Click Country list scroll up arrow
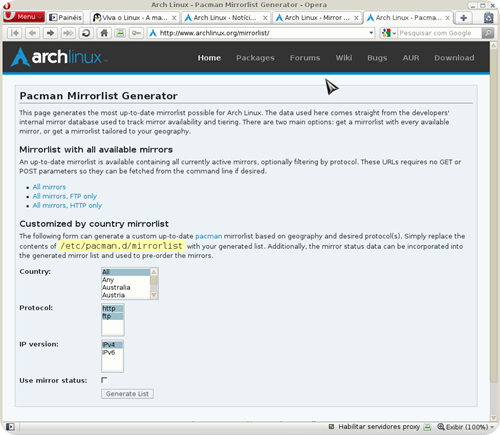The image size is (500, 435). (154, 272)
